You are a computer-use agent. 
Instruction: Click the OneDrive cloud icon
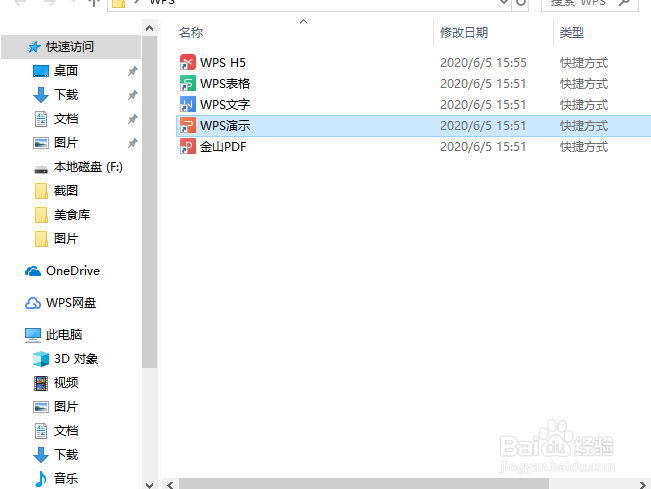tap(33, 271)
